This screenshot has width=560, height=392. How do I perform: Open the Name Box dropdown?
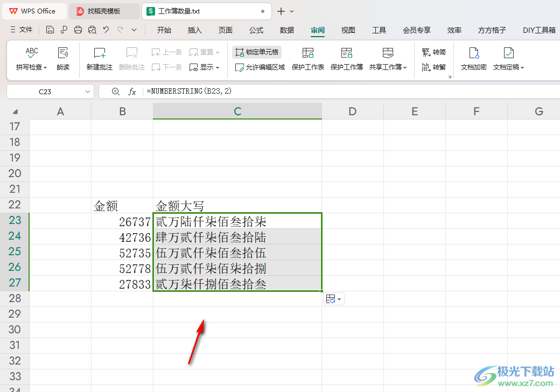coord(87,92)
